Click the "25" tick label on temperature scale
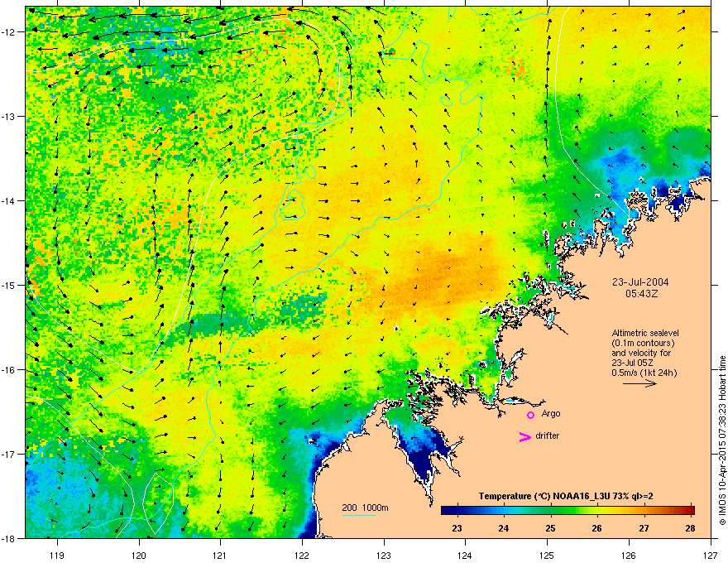 tap(551, 528)
